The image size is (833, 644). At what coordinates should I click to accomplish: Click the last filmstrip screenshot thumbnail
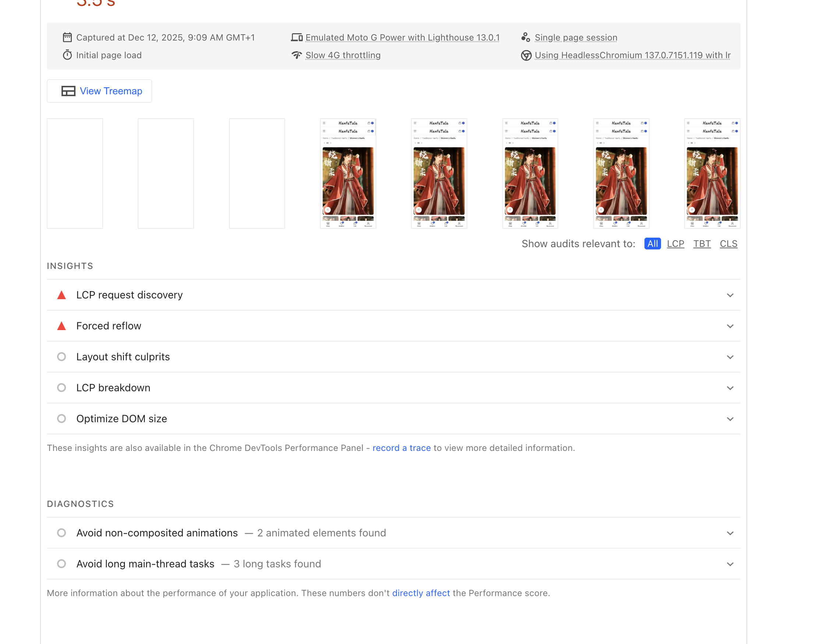[x=712, y=174]
